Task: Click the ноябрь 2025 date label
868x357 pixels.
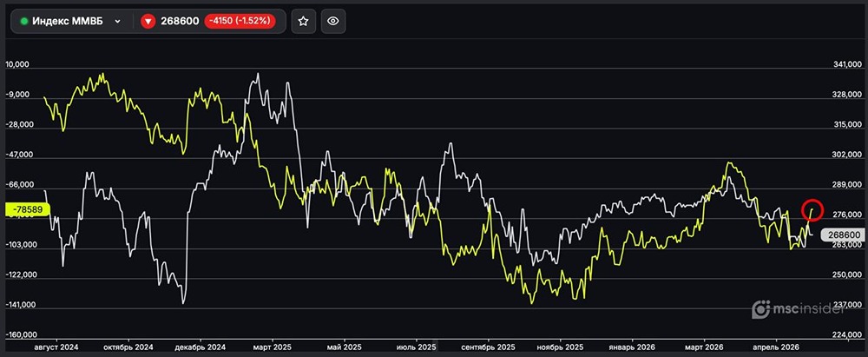Action: click(x=561, y=347)
